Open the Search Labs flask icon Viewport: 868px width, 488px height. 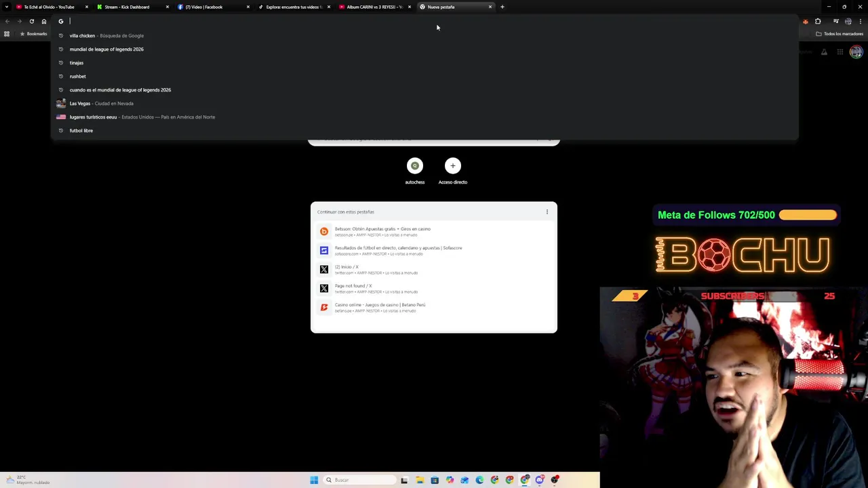click(x=824, y=52)
